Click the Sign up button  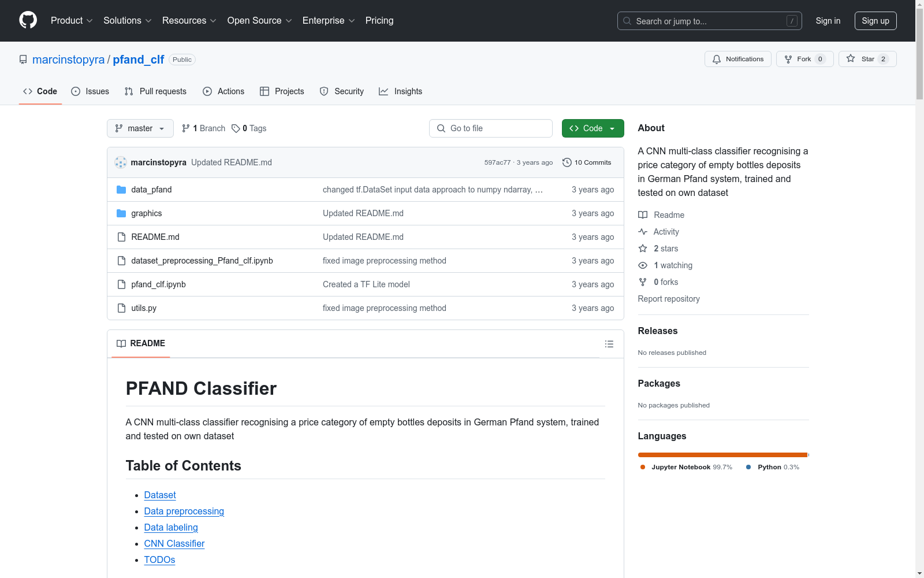(875, 21)
